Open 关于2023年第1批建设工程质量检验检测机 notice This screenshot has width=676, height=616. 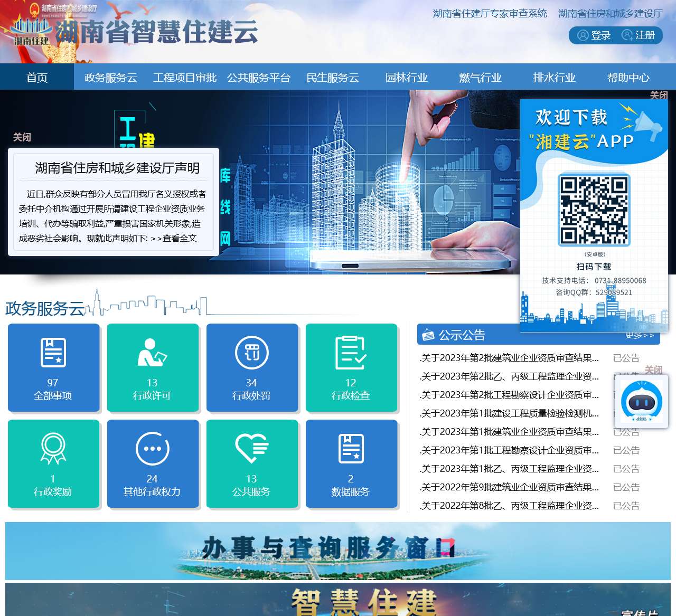(510, 413)
